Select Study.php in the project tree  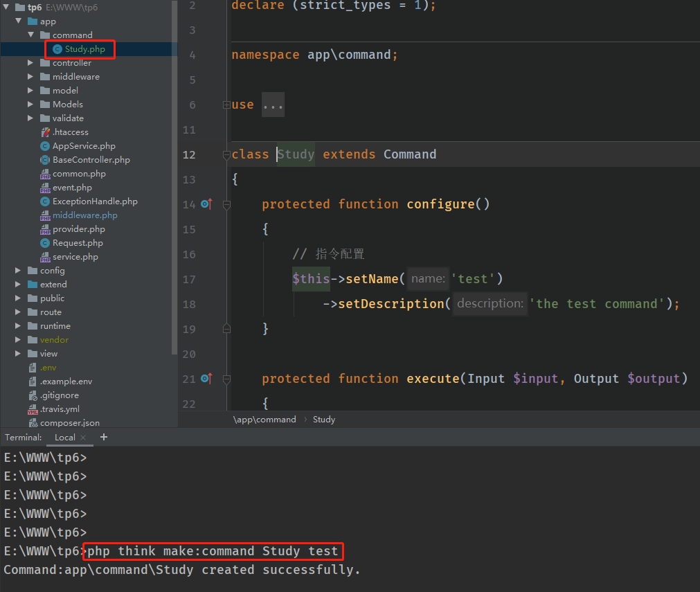coord(89,49)
